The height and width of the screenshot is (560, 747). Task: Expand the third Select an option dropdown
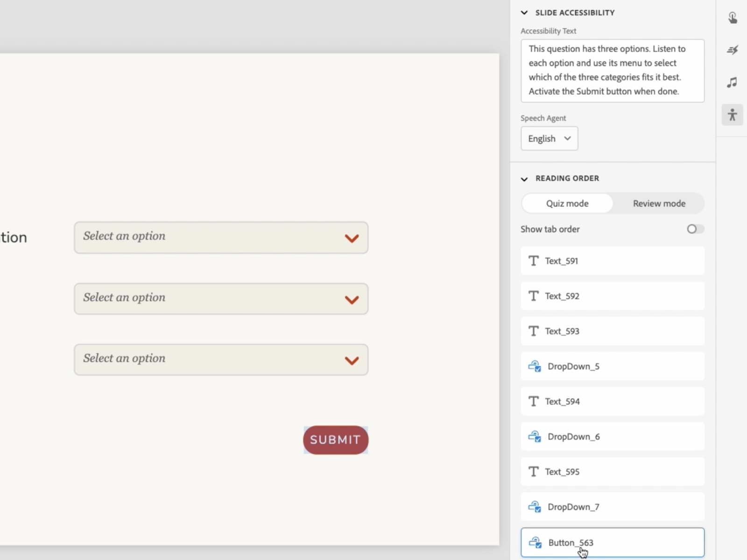pos(221,360)
